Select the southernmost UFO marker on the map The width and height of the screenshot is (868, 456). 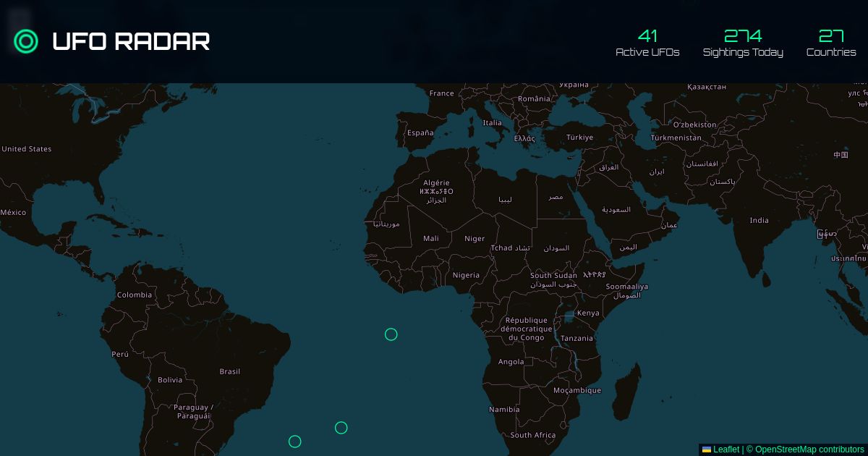coord(295,442)
